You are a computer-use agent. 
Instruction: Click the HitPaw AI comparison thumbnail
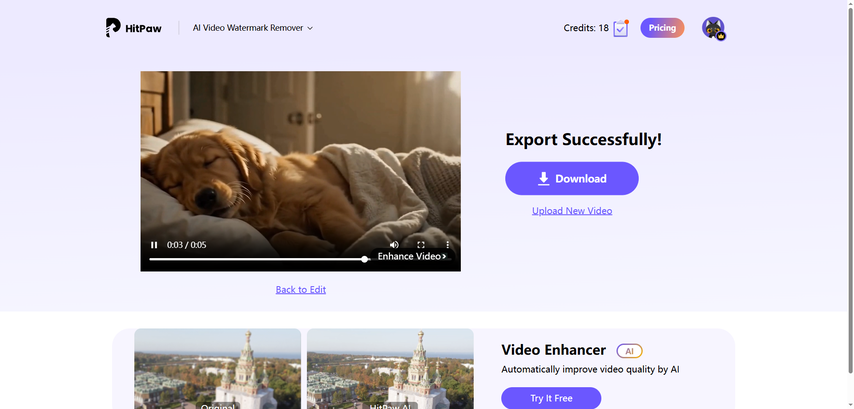coord(390,369)
